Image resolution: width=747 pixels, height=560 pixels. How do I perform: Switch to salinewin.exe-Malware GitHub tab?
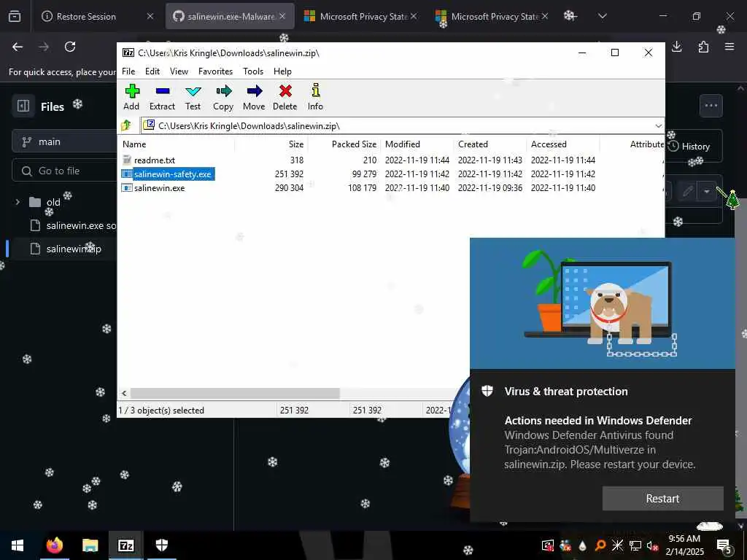pyautogui.click(x=230, y=16)
